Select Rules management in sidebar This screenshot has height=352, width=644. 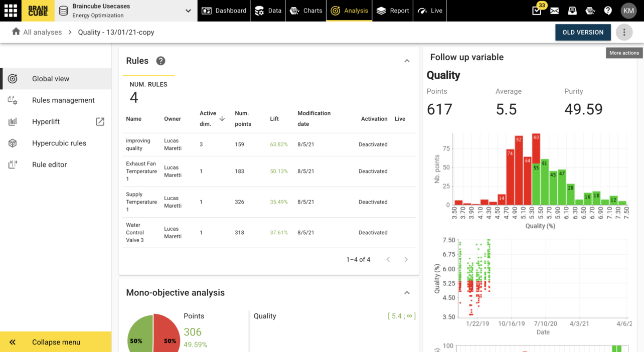tap(63, 100)
